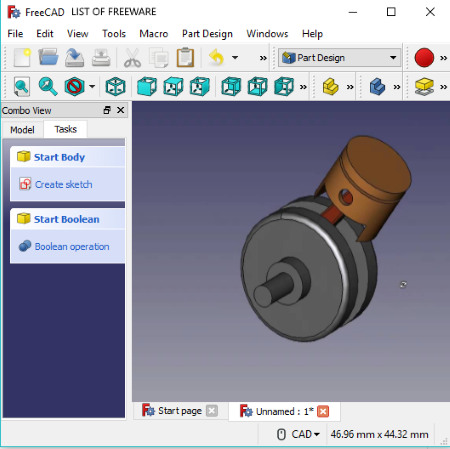
Task: Open the View menu
Action: point(77,34)
